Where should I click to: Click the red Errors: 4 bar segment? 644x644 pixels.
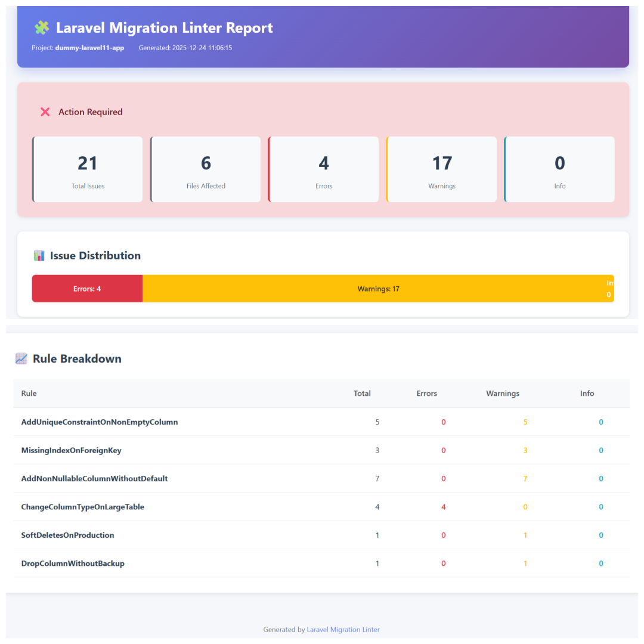(87, 289)
